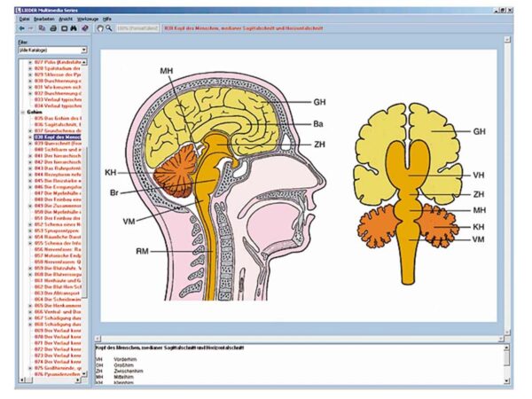
Task: Click the back arrow navigation icon
Action: 21,28
